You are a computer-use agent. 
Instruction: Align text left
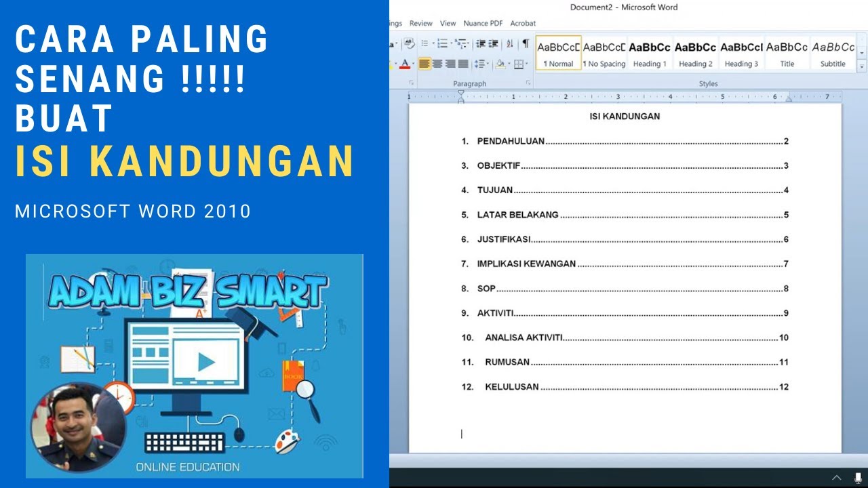coord(425,64)
